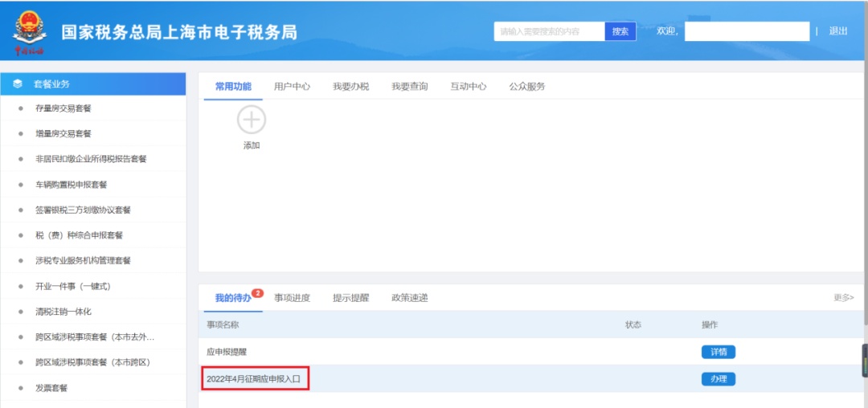
Task: Click the 套餐业务 stacked-layers icon
Action: (18, 84)
